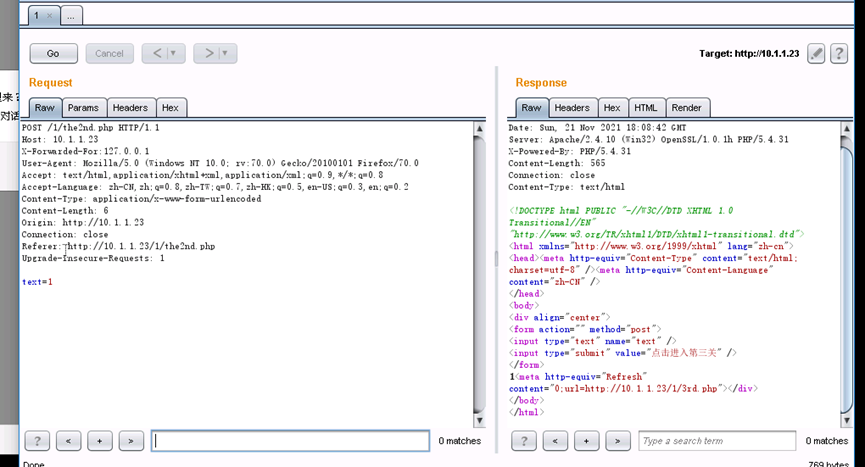Click the User-Agent header line
This screenshot has height=467, width=865.
coord(220,163)
